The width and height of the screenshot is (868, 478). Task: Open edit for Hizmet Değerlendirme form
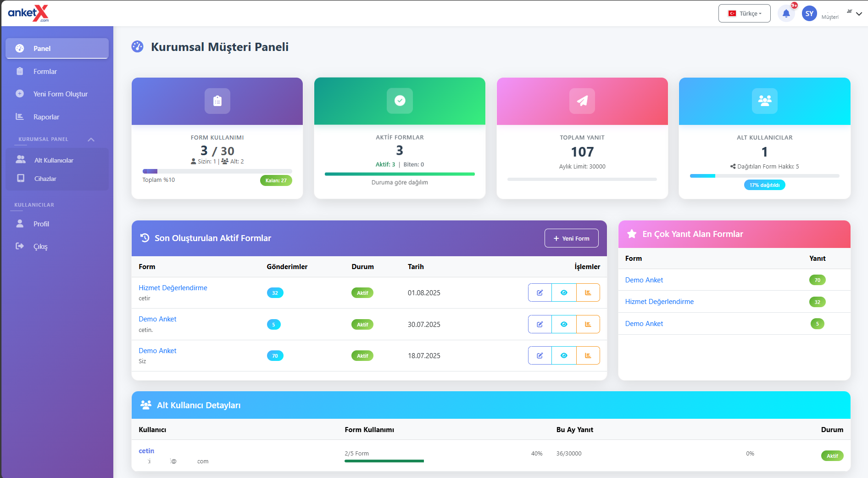(540, 293)
